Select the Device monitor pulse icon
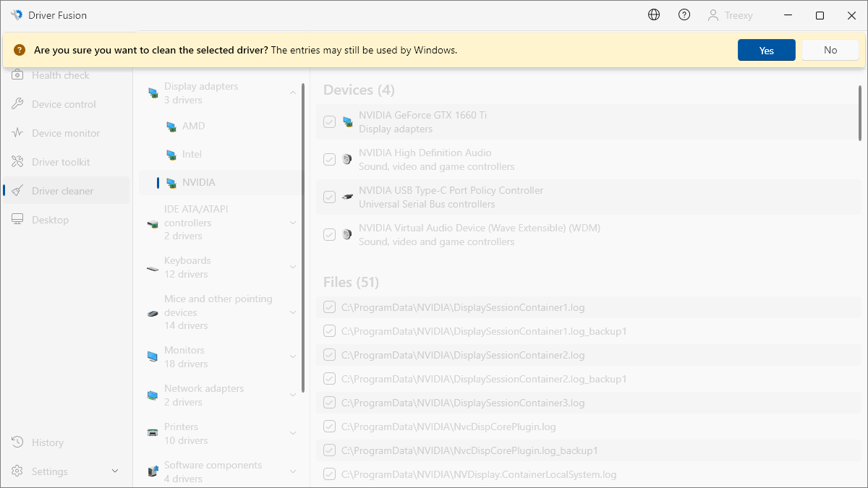 pos(18,133)
